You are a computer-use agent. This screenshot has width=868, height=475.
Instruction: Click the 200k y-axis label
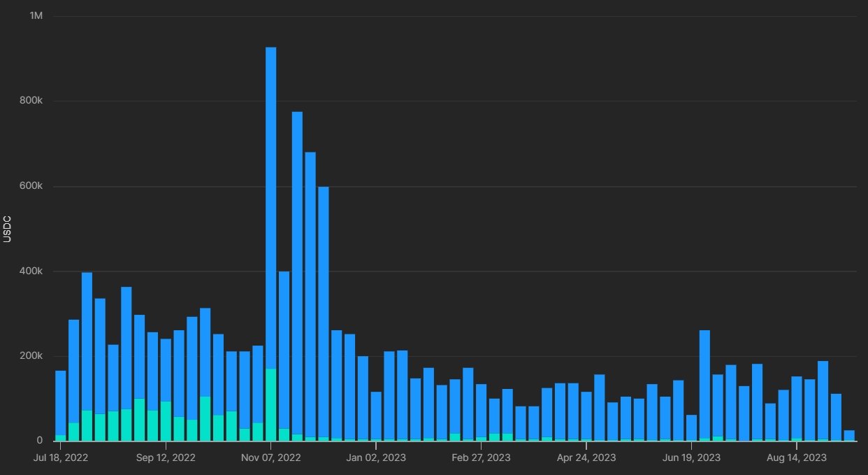(31, 356)
